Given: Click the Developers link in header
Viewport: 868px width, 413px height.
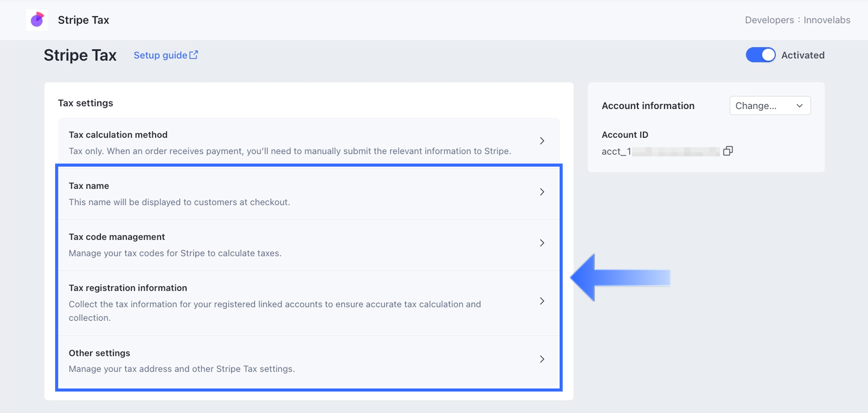Looking at the screenshot, I should (x=769, y=20).
